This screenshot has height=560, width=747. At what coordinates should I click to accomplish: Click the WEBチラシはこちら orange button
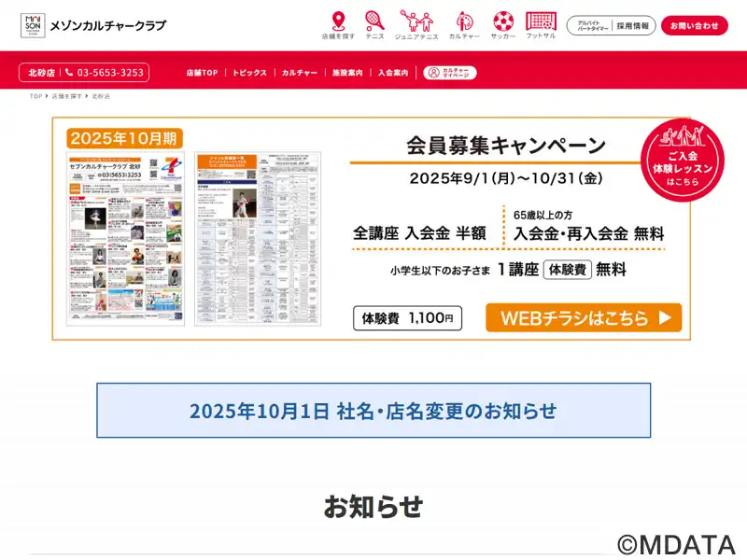[584, 317]
